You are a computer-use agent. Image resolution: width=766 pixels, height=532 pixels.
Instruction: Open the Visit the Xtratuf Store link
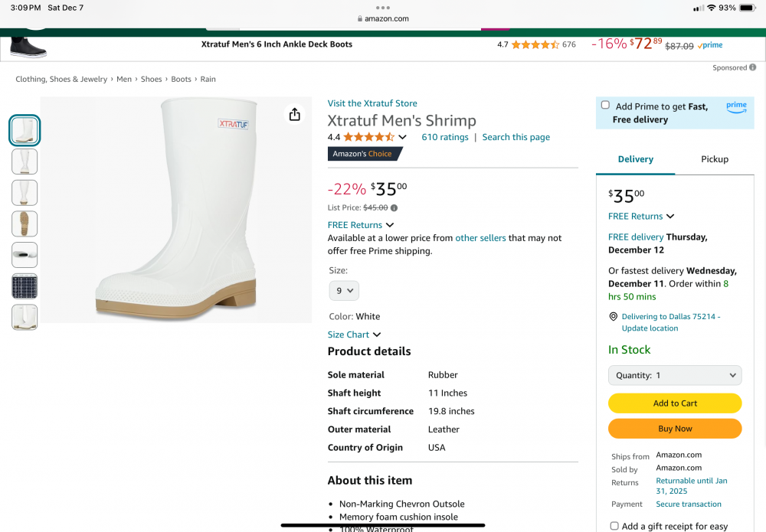click(x=372, y=103)
